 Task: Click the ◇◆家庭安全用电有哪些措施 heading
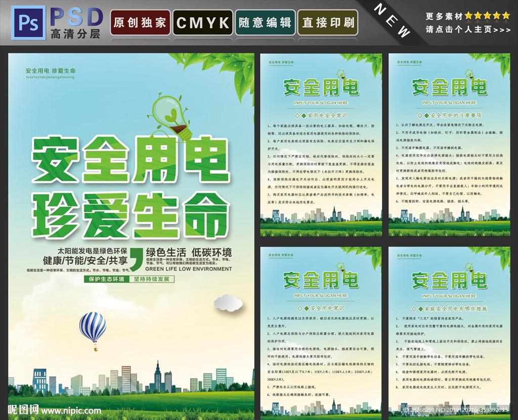pyautogui.click(x=449, y=309)
